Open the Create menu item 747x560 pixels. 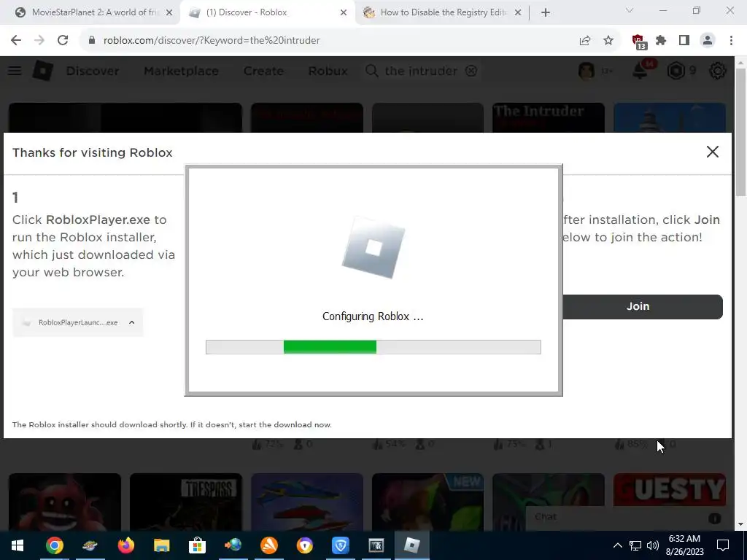point(263,71)
